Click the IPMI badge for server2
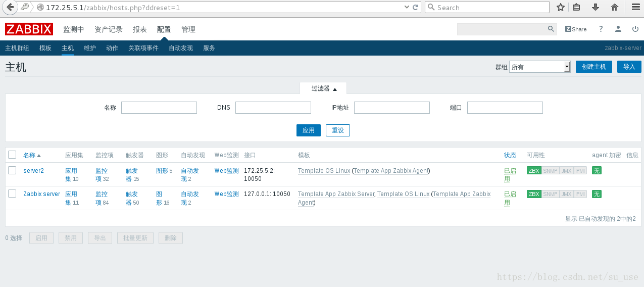Viewport: 644px width, 287px height. click(x=580, y=171)
